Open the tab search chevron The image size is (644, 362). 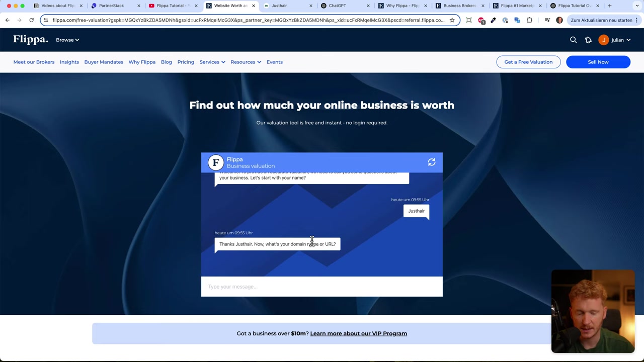[x=637, y=6]
